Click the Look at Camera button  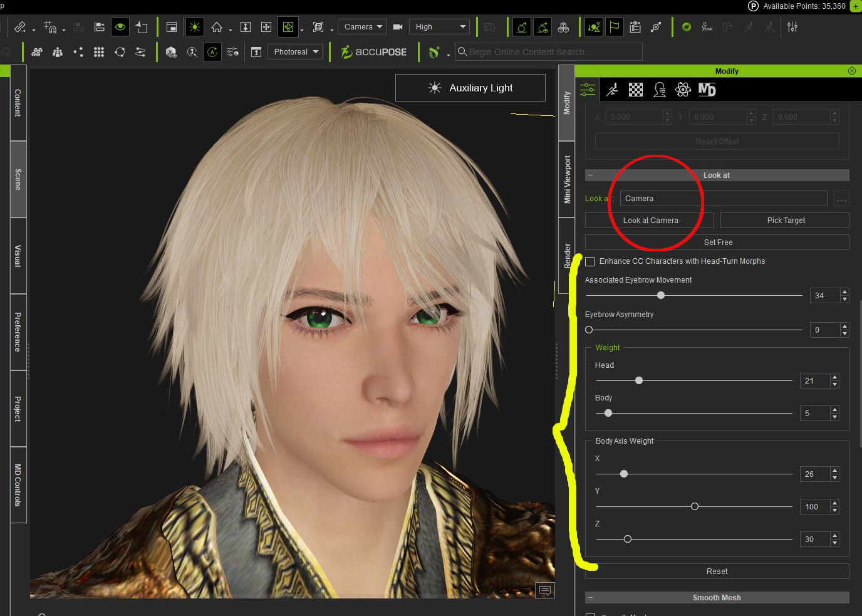(x=650, y=221)
